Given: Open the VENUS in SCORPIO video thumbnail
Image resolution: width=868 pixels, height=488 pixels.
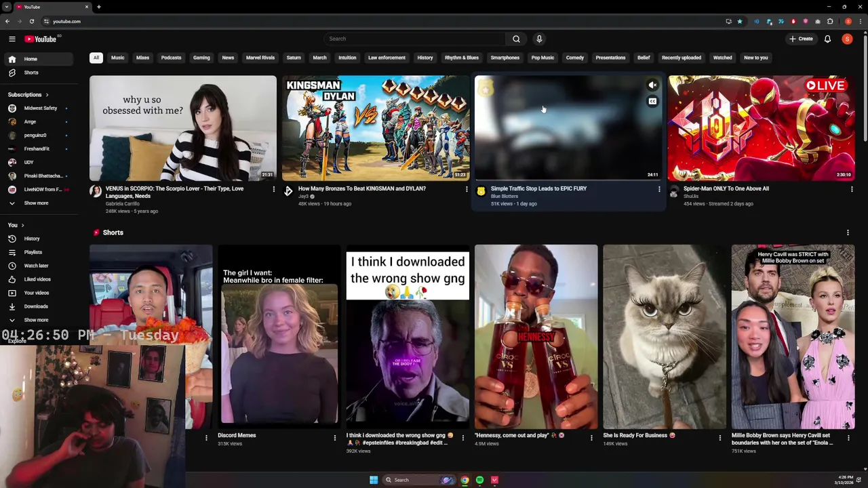Looking at the screenshot, I should [x=183, y=128].
